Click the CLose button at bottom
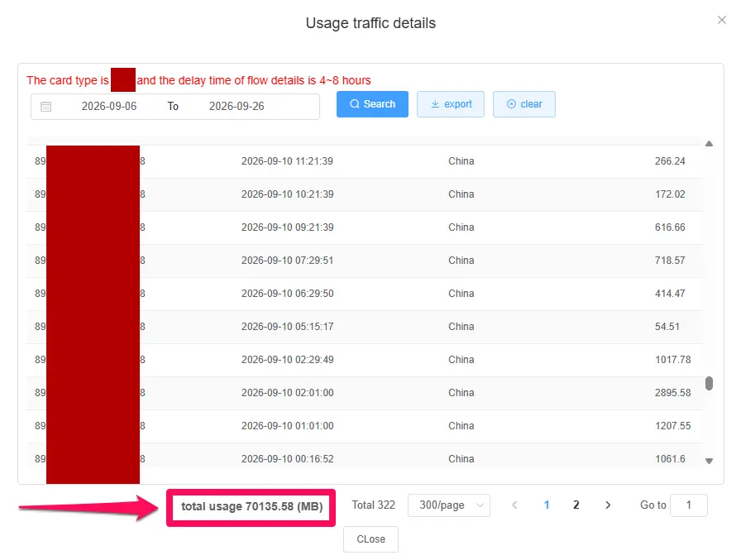 point(370,539)
